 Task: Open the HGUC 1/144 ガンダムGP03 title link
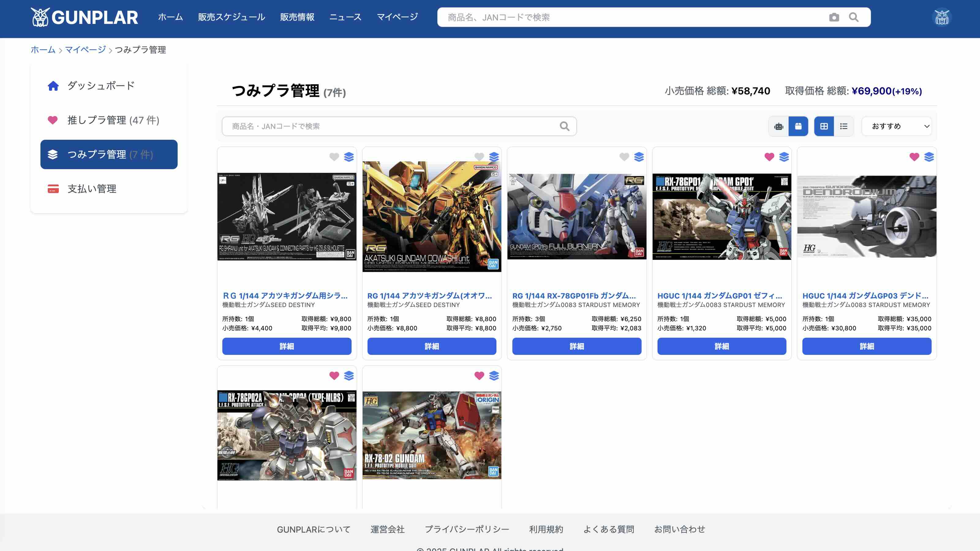[865, 295]
